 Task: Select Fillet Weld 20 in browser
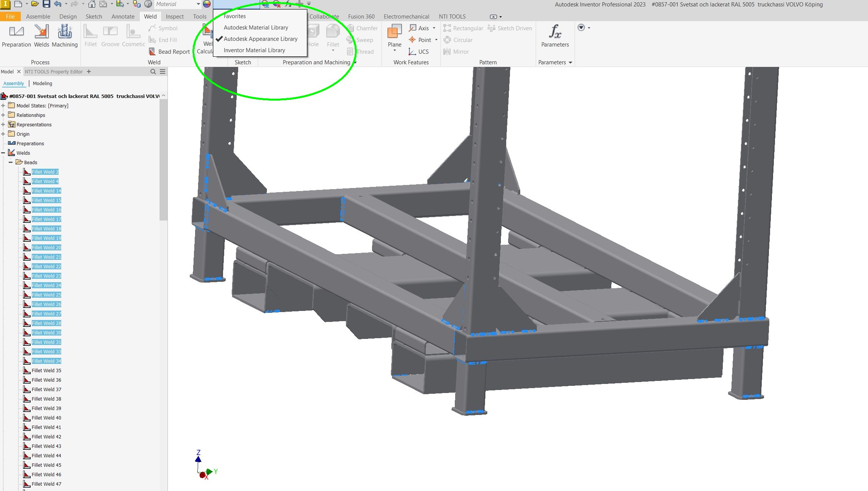point(46,247)
